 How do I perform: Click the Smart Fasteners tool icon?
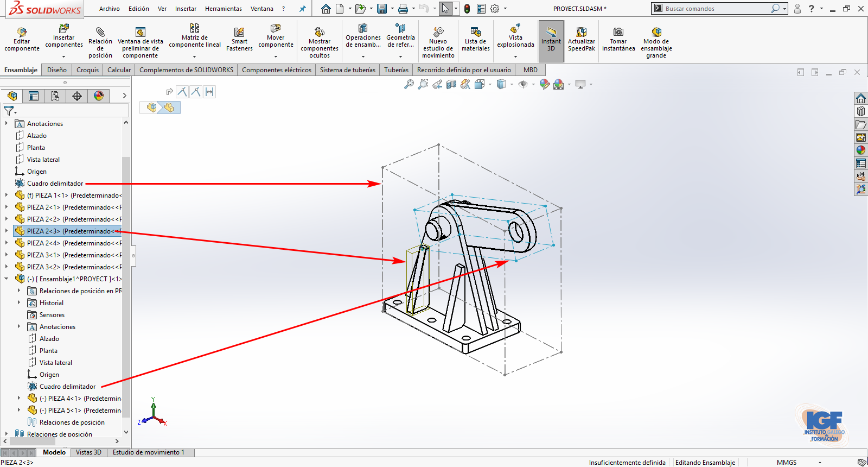[x=239, y=33]
